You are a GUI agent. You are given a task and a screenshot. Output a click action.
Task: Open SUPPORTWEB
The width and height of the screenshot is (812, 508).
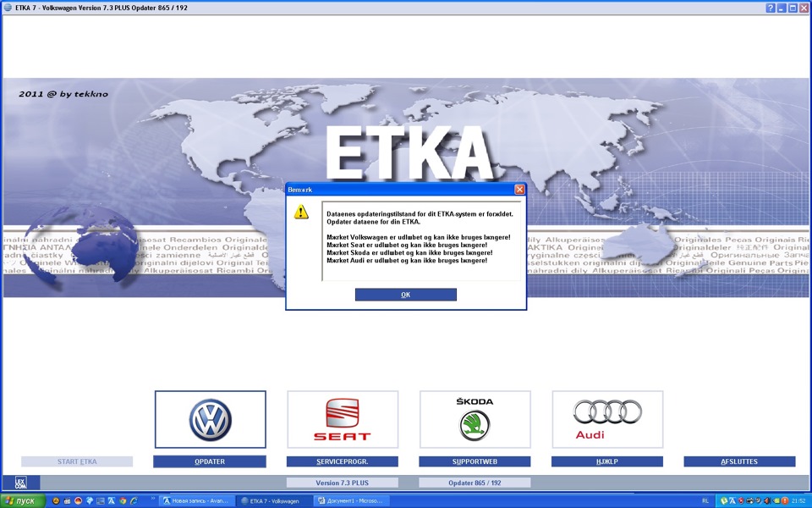tap(473, 461)
